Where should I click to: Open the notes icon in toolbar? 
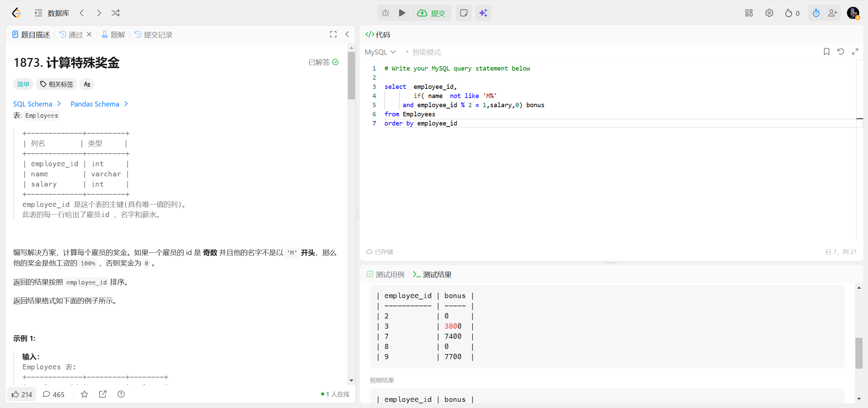click(463, 13)
